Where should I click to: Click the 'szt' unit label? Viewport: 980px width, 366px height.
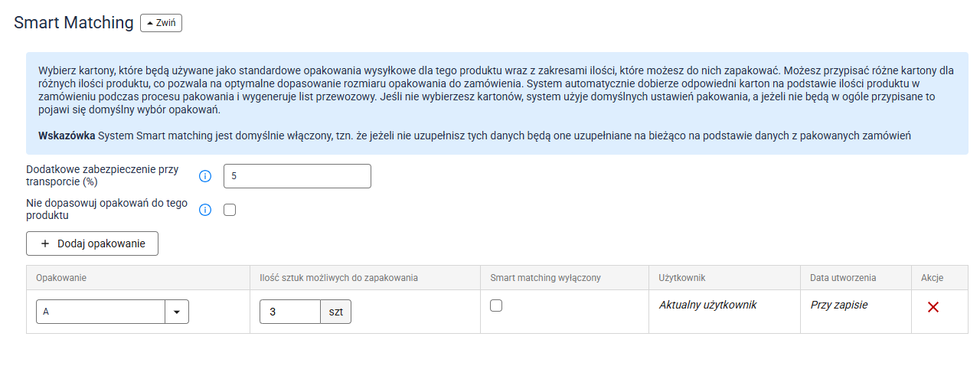click(x=336, y=312)
